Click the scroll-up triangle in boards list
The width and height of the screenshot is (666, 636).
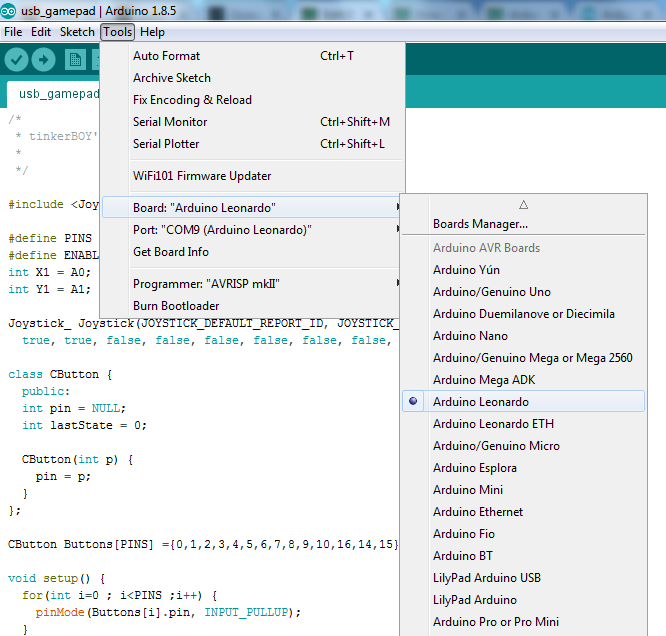pos(523,205)
